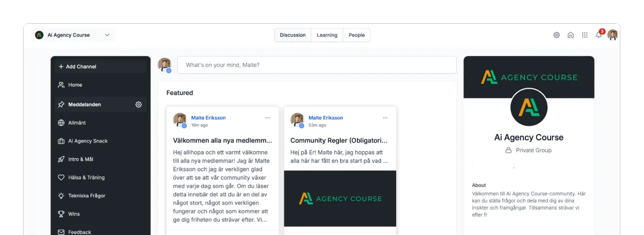Switch to the Discussion tab
Viewport: 644px width, 235px height.
pyautogui.click(x=292, y=35)
